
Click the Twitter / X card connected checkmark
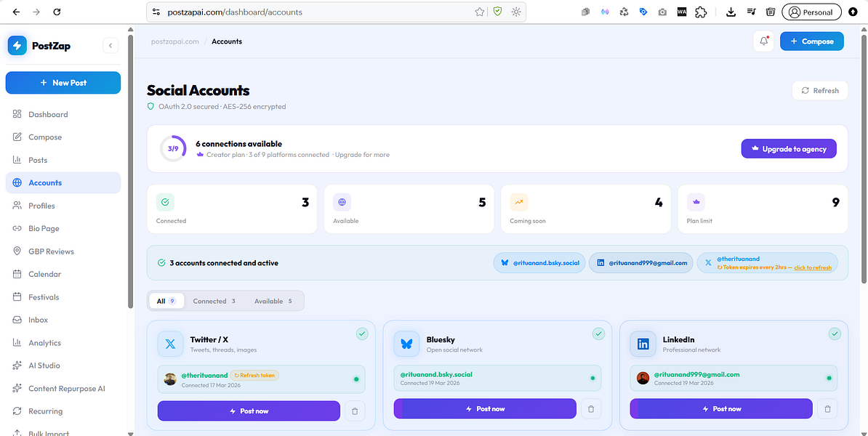coord(362,334)
